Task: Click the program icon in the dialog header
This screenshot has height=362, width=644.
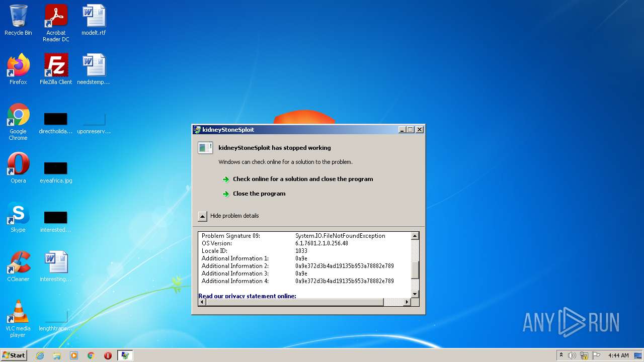Action: click(205, 148)
